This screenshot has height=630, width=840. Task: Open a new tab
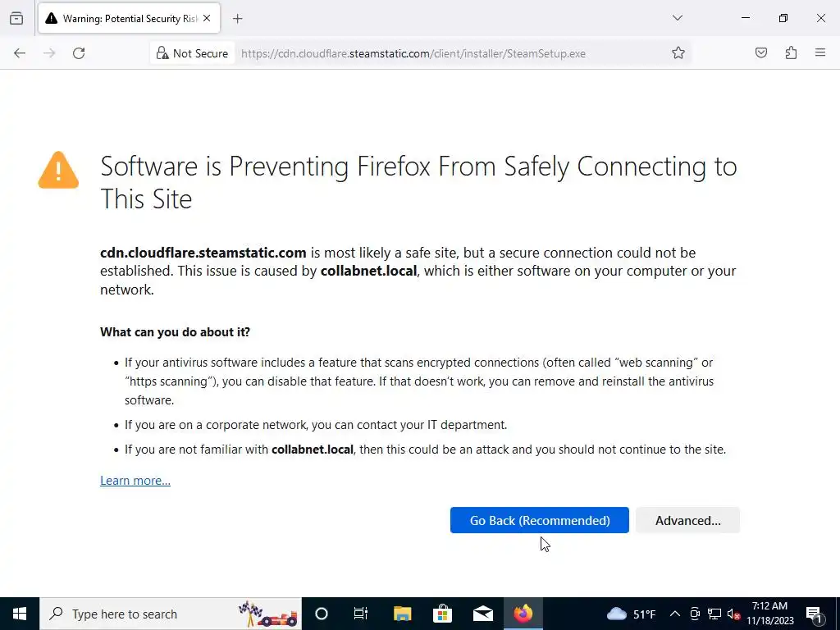(x=238, y=18)
